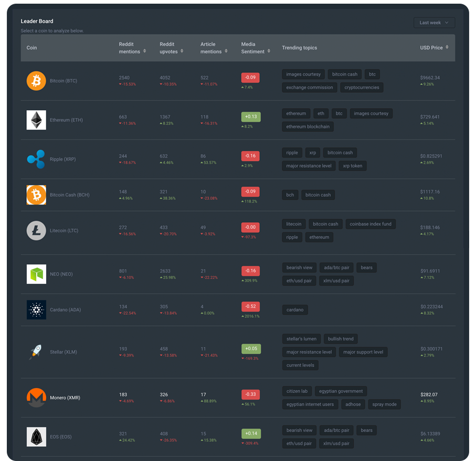Click the Media Sentiment column header
476x461 pixels.
point(252,48)
